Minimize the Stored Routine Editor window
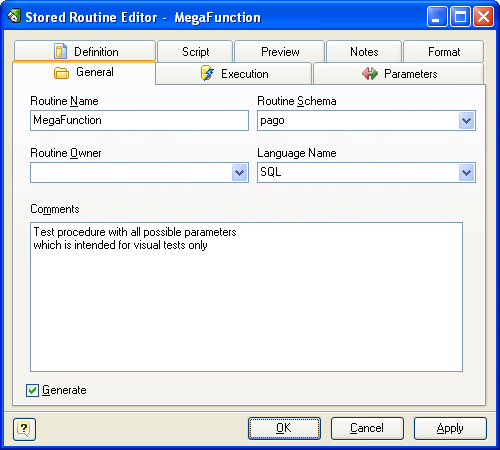The image size is (500, 450). coord(437,17)
